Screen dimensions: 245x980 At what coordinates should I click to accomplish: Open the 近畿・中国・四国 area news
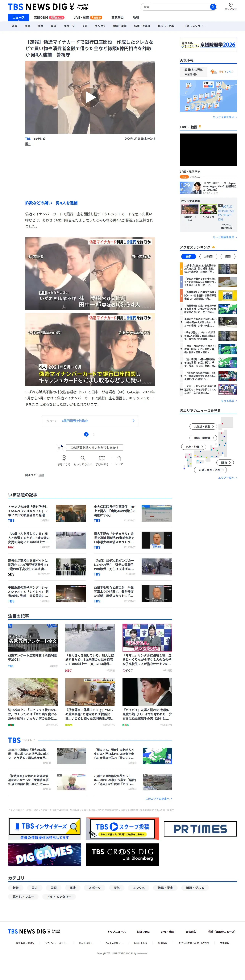(x=211, y=470)
